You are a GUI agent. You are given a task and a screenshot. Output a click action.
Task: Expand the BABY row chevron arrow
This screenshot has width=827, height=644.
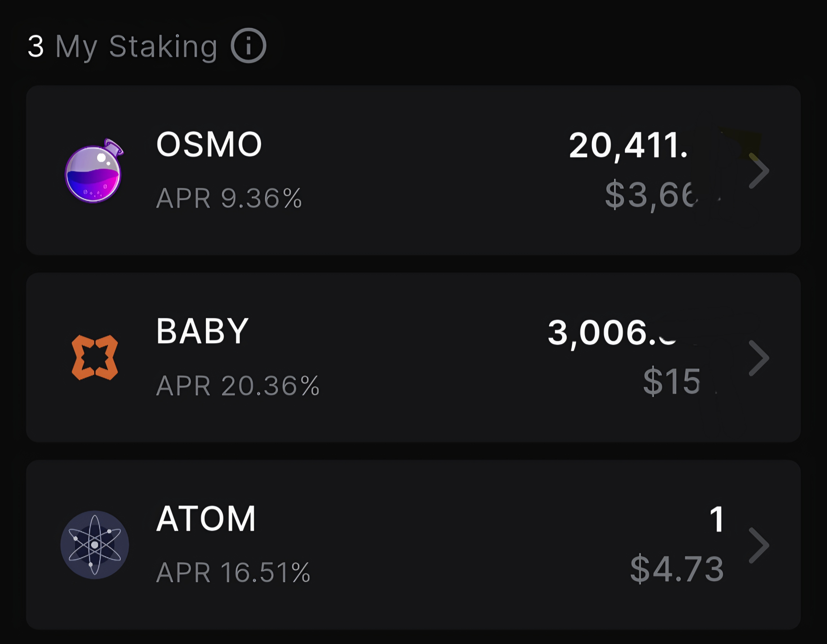pos(759,358)
